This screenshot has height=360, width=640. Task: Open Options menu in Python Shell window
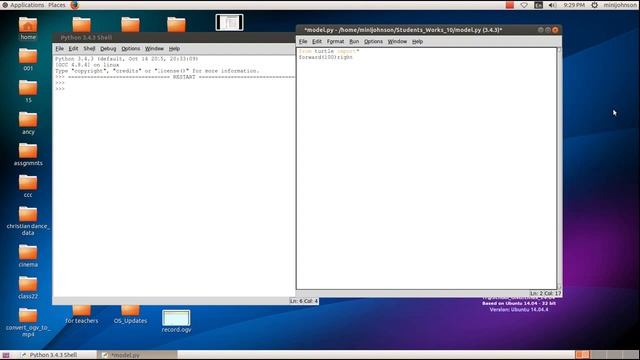pos(131,49)
